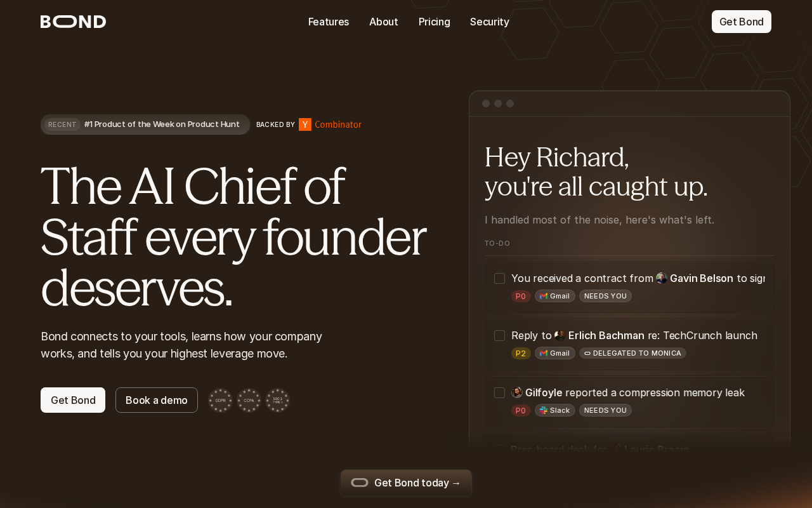Click the 'Bond connects to your tools' paragraph
The image size is (812, 508).
(x=181, y=345)
